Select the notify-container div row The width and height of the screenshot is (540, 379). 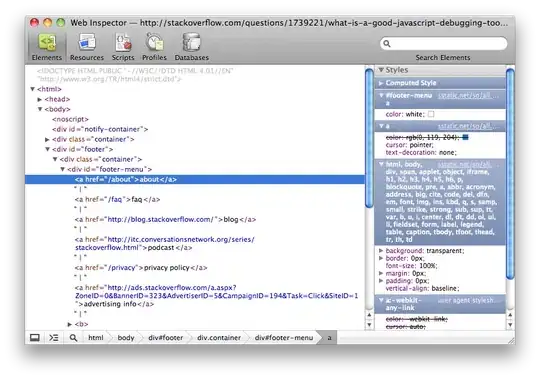(x=100, y=129)
